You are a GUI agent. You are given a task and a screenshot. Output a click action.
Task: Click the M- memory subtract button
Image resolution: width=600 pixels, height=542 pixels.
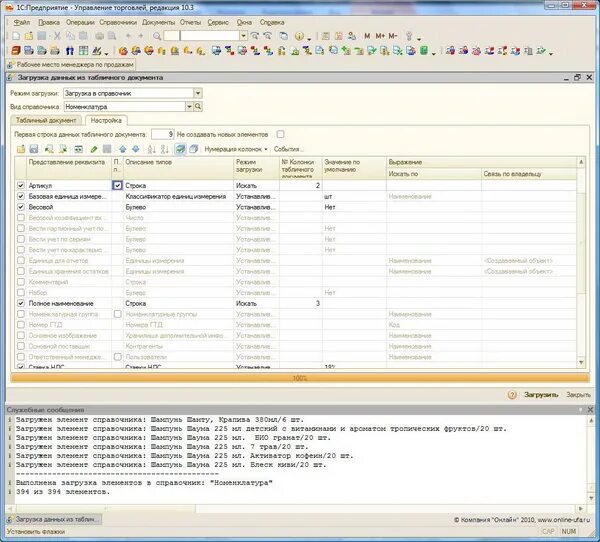click(393, 36)
